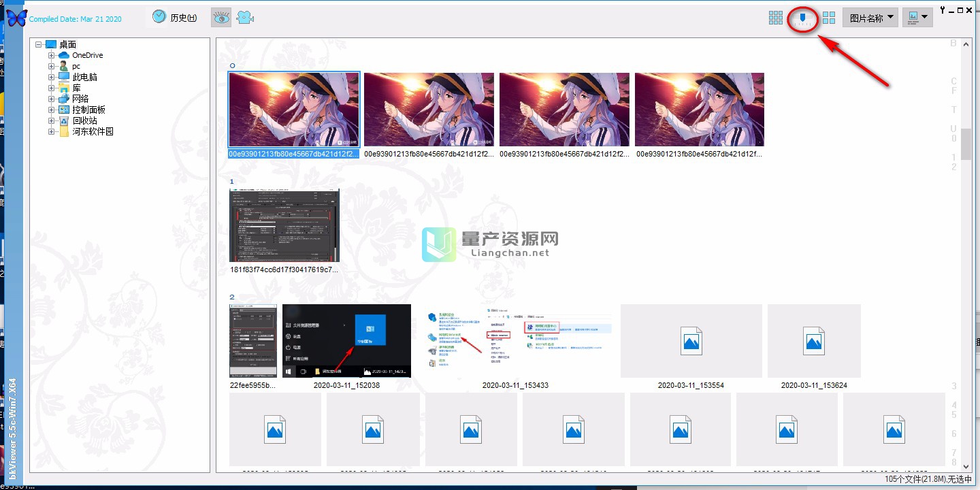Expand the OneDrive tree node

52,55
